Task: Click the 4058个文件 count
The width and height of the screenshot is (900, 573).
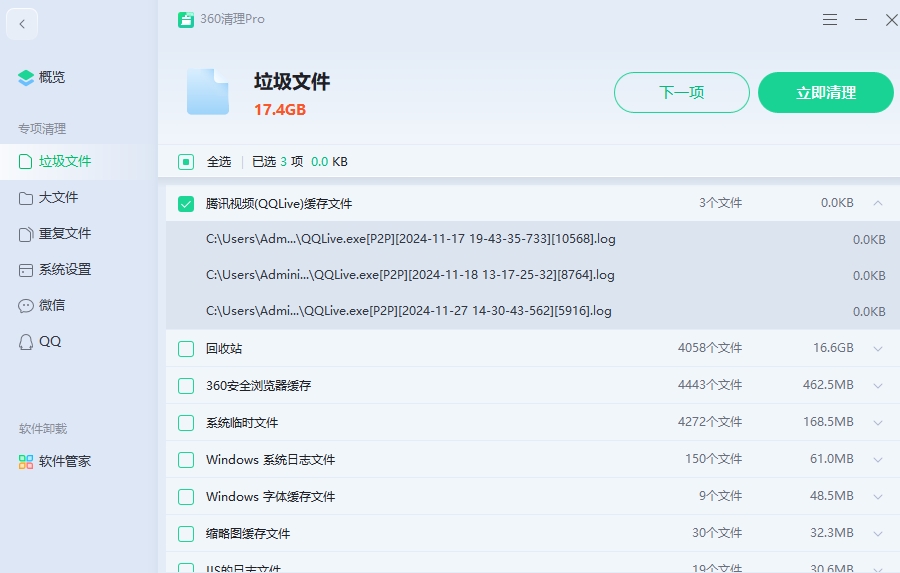Action: (x=709, y=348)
